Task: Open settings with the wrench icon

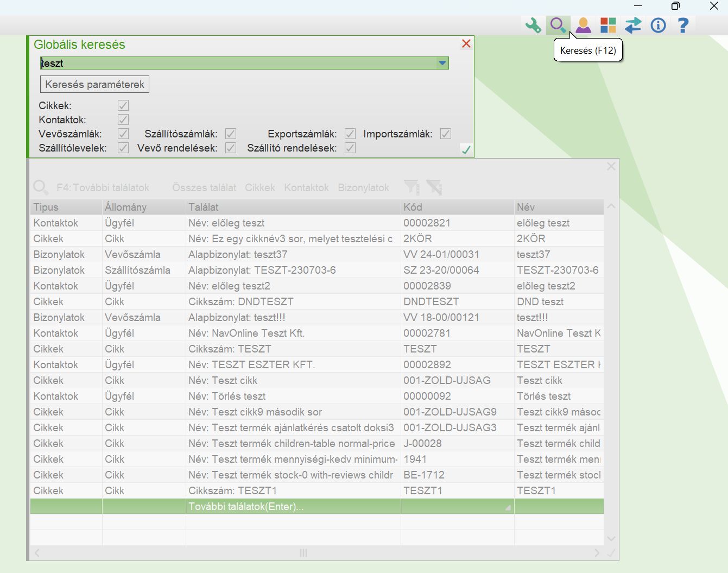Action: coord(533,25)
